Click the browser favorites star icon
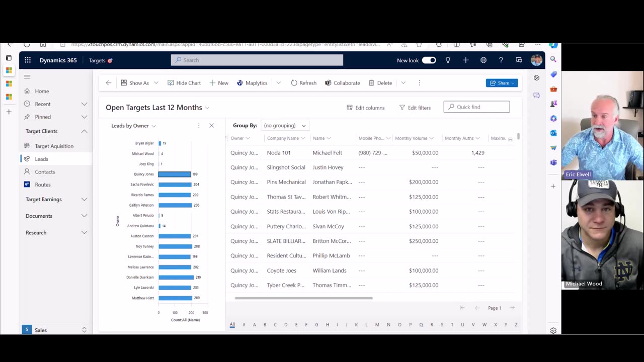The image size is (644, 362). pos(419,45)
